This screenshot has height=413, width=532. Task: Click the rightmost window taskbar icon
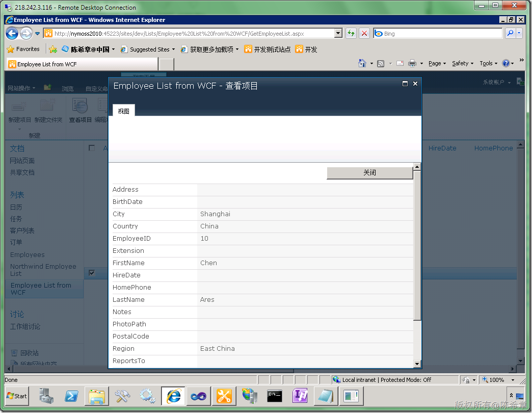click(351, 396)
